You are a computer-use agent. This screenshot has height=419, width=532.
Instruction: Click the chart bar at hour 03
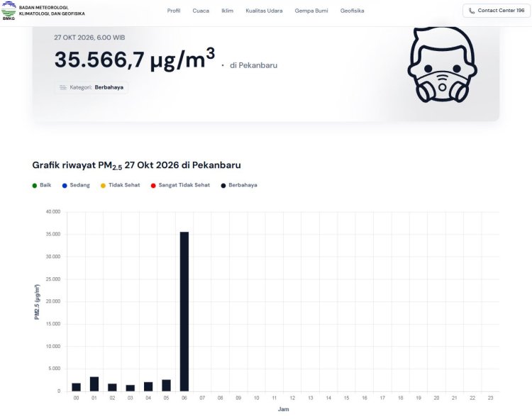[x=131, y=388]
